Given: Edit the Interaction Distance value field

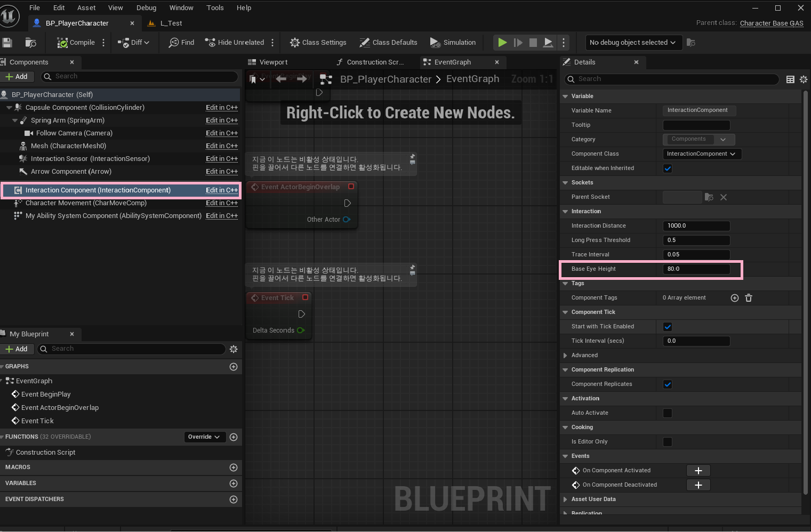Looking at the screenshot, I should pyautogui.click(x=696, y=226).
